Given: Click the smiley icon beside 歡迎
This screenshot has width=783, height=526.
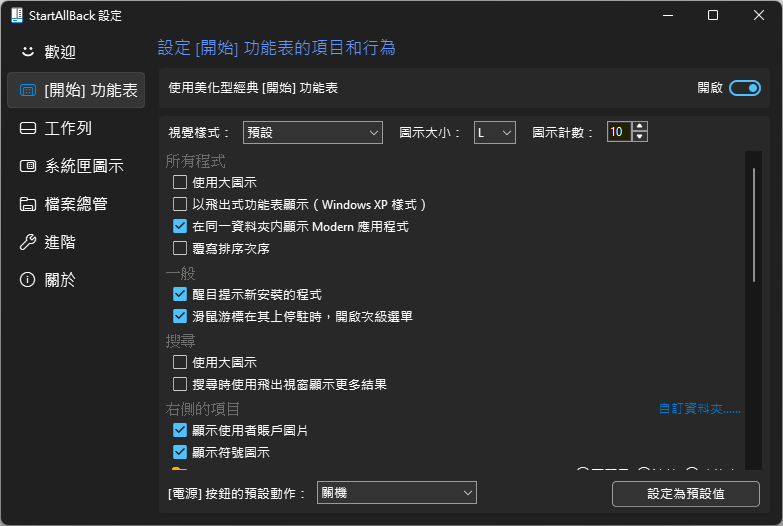Looking at the screenshot, I should [x=28, y=52].
